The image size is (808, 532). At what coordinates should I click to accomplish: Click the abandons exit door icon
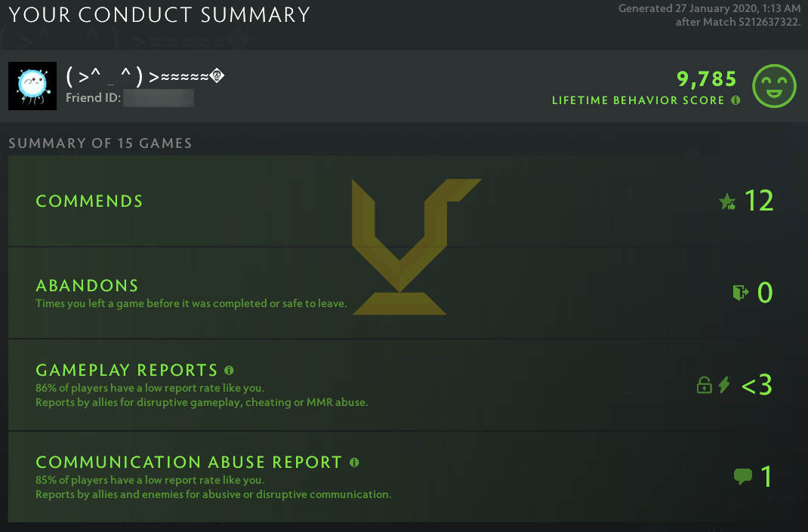coord(740,293)
